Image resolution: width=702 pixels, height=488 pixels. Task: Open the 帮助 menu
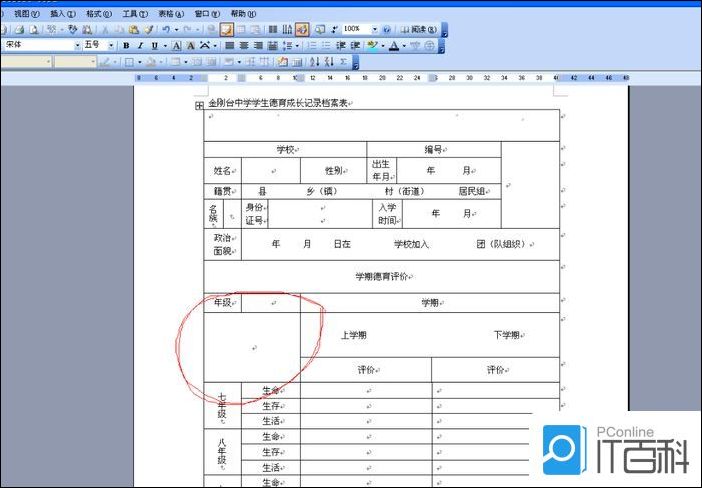243,14
